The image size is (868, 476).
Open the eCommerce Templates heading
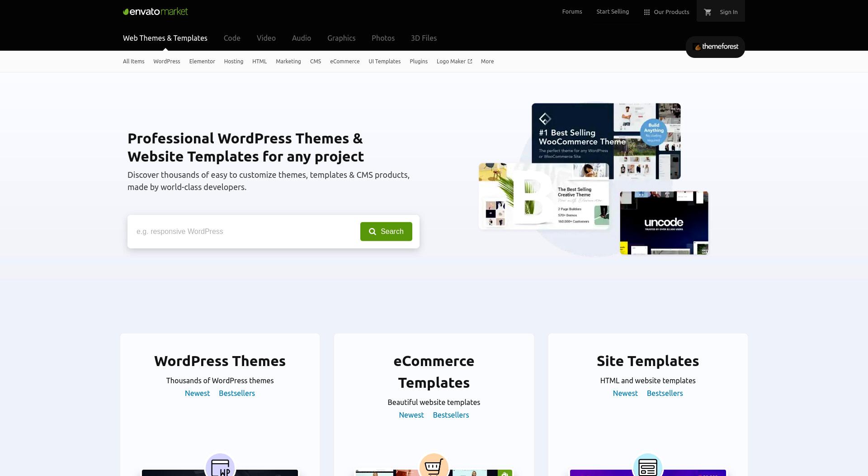[x=434, y=372]
